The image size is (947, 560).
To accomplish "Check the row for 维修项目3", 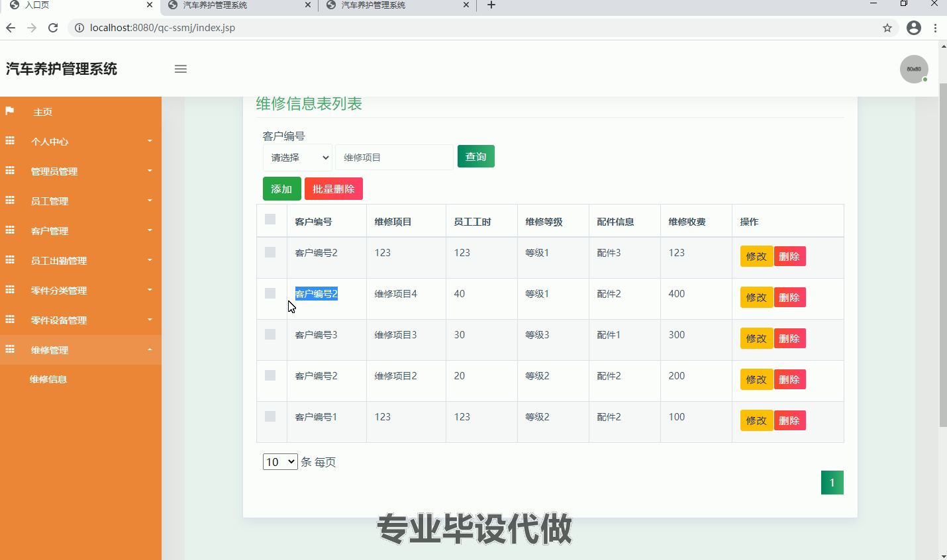I will (270, 334).
